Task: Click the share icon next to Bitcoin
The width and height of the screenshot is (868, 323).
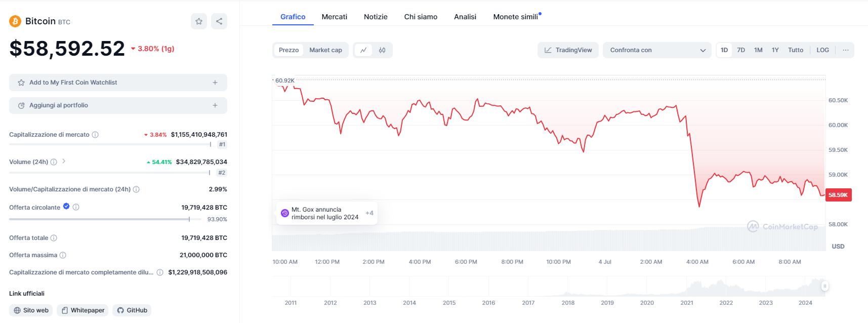Action: pyautogui.click(x=219, y=21)
